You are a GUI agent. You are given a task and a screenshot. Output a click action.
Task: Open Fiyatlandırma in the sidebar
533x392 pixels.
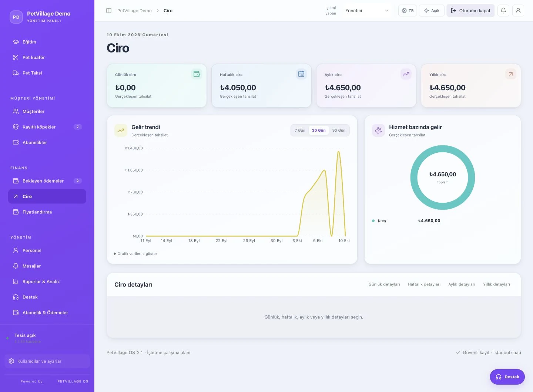pyautogui.click(x=47, y=212)
